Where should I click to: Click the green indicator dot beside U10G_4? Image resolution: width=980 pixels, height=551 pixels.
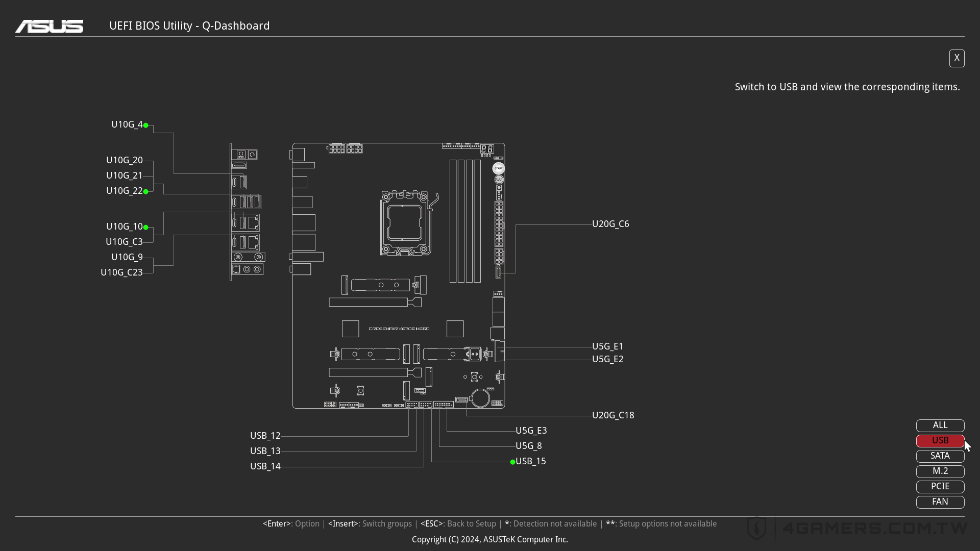pyautogui.click(x=146, y=125)
